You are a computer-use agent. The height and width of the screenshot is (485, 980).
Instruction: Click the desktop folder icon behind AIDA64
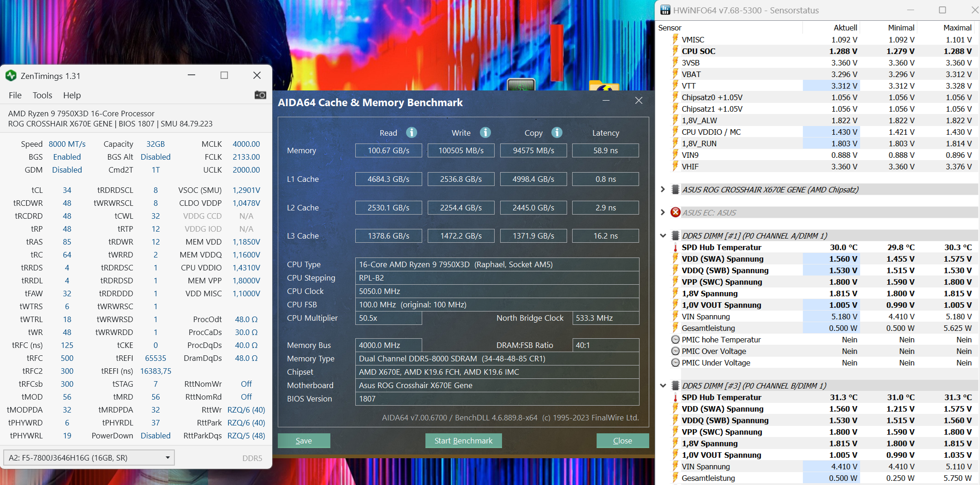(x=604, y=85)
